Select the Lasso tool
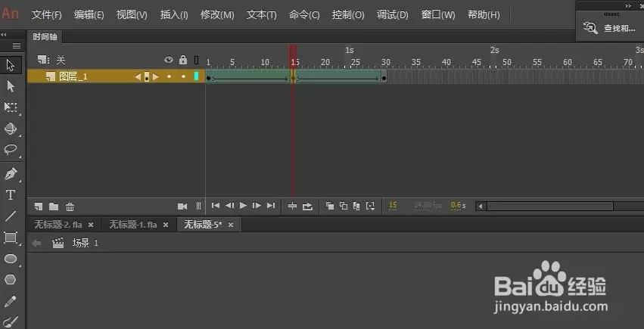644x329 pixels. click(11, 149)
